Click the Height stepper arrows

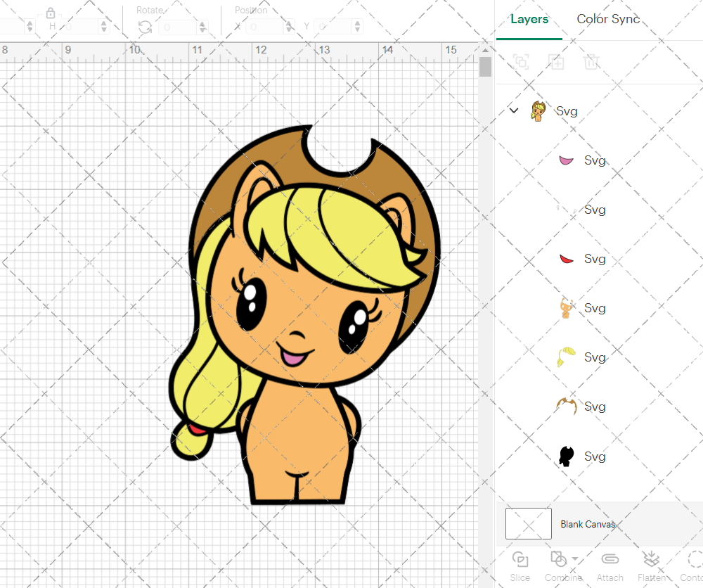click(x=104, y=27)
